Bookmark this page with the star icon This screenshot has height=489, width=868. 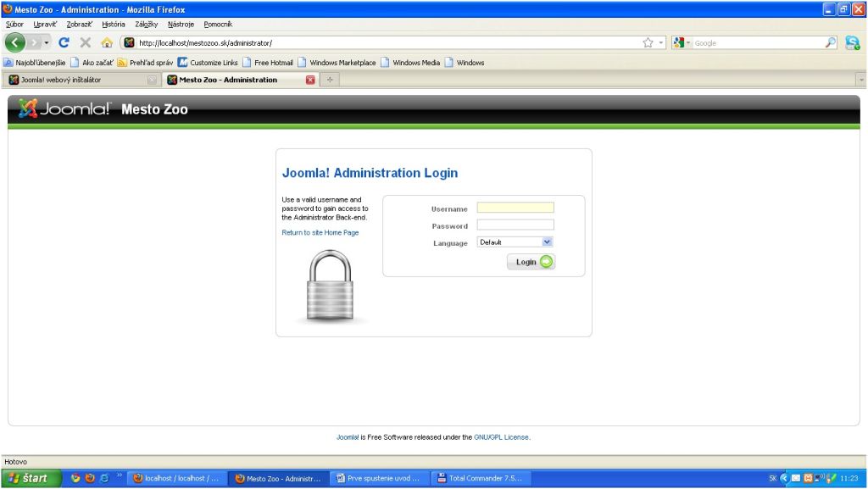648,42
